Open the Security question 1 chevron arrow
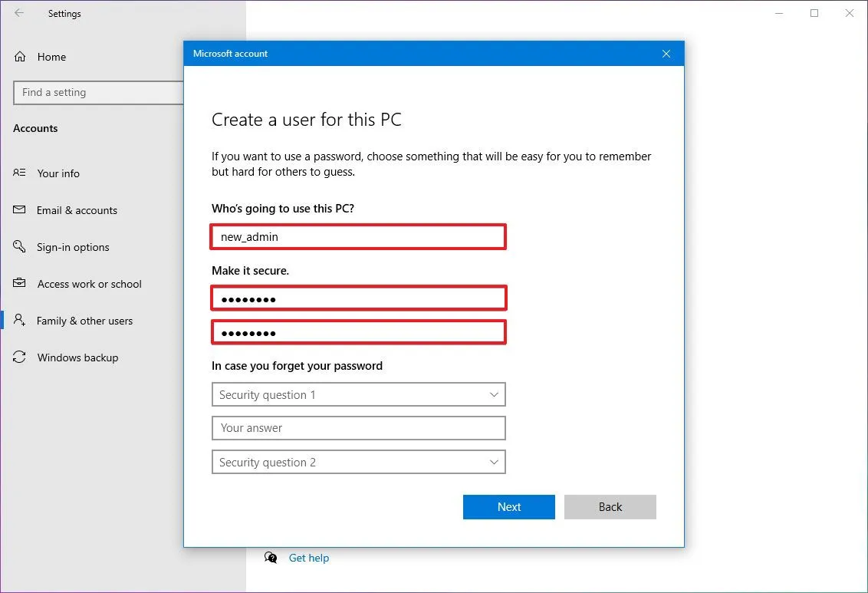The width and height of the screenshot is (868, 593). 494,394
